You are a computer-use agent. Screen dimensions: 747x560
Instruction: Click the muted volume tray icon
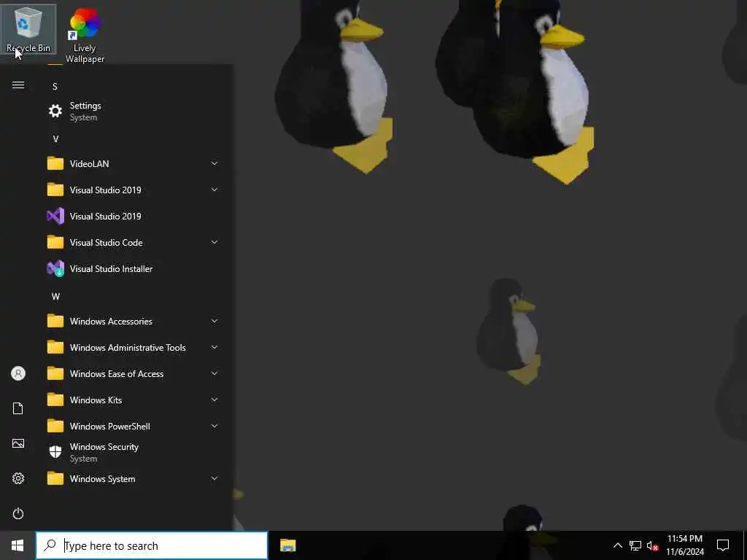(653, 545)
